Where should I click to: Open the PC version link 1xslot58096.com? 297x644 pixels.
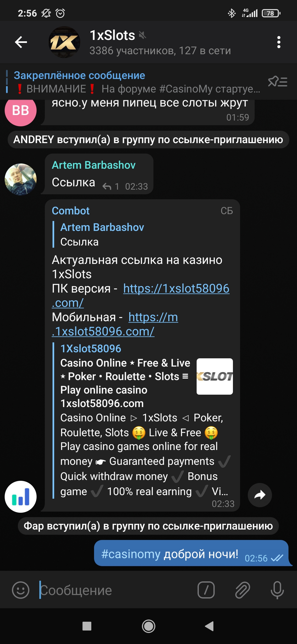(x=141, y=296)
